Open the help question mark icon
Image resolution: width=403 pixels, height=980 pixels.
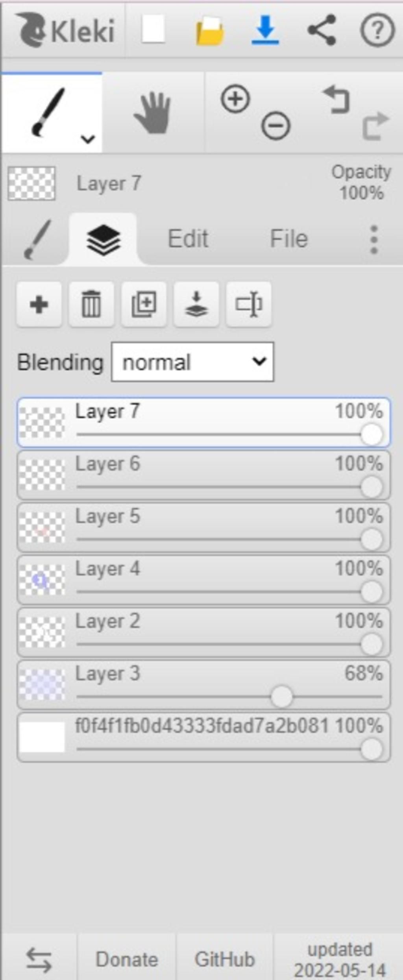tap(377, 30)
